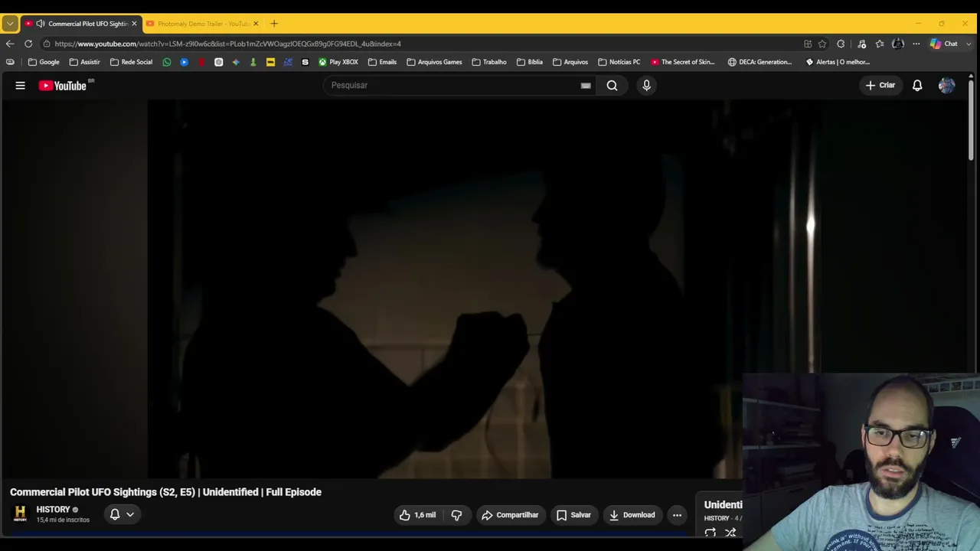Go to the YouTube home logo
The width and height of the screenshot is (980, 551).
click(63, 86)
